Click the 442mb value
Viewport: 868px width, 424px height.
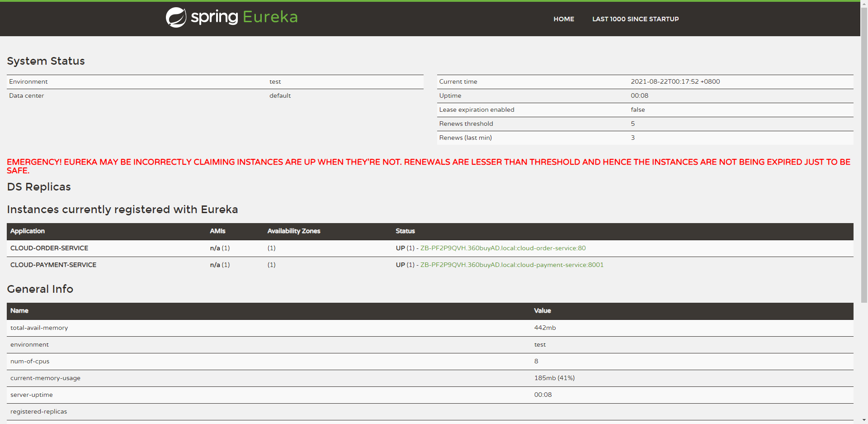[545, 328]
